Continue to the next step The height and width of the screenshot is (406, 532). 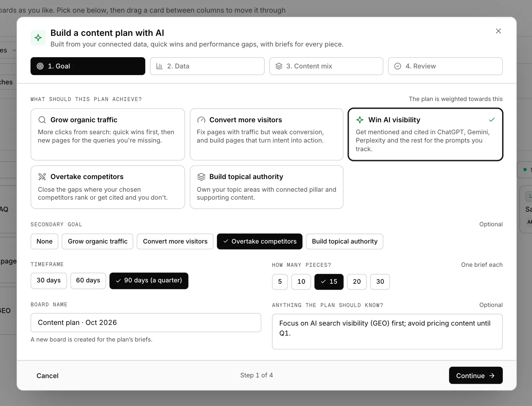tap(476, 375)
